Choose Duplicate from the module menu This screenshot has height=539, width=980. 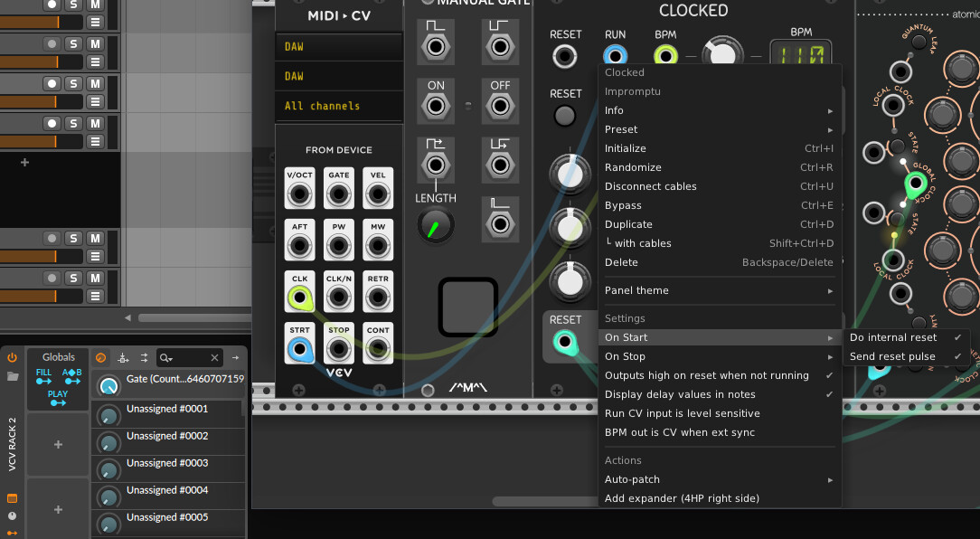point(720,224)
